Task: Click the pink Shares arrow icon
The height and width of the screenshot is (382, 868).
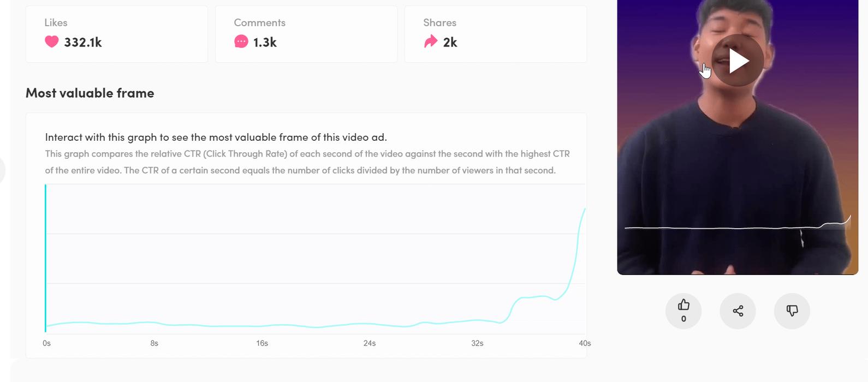Action: click(x=431, y=41)
